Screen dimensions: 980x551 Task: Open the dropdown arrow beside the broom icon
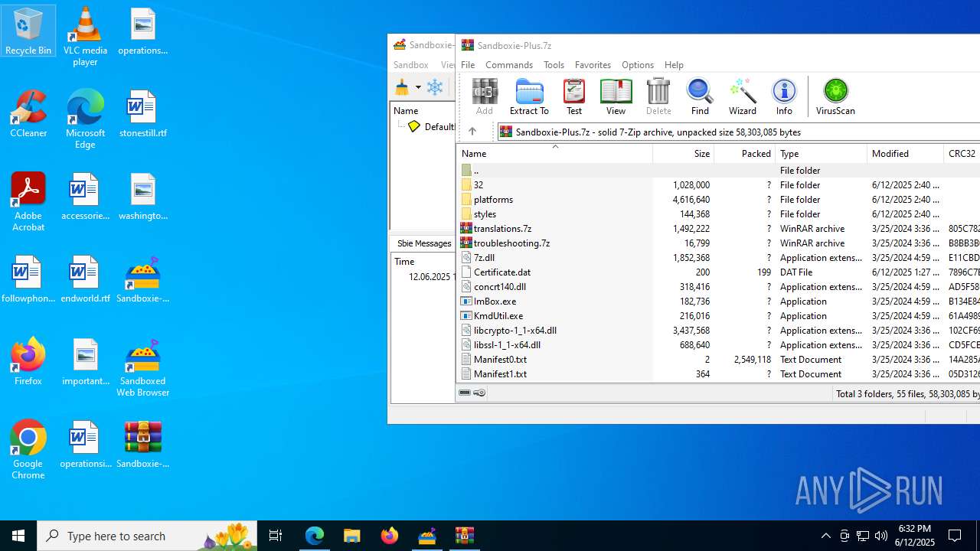(x=418, y=87)
